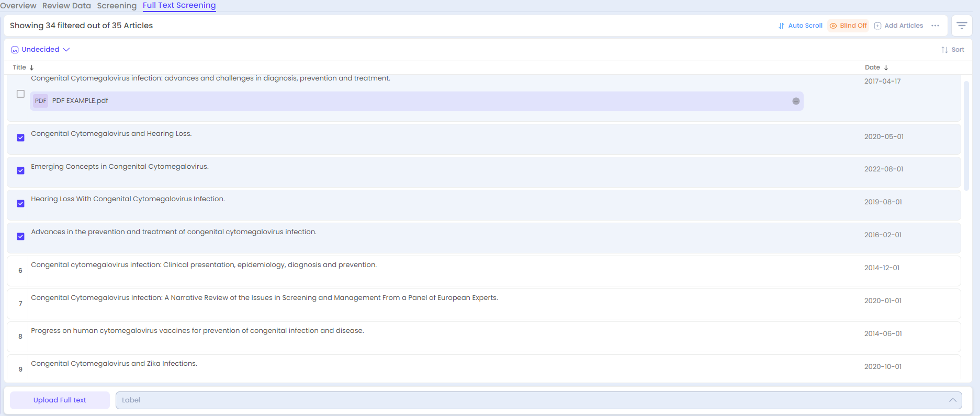The image size is (980, 416).
Task: Check the first article's checkbox
Action: (x=20, y=94)
